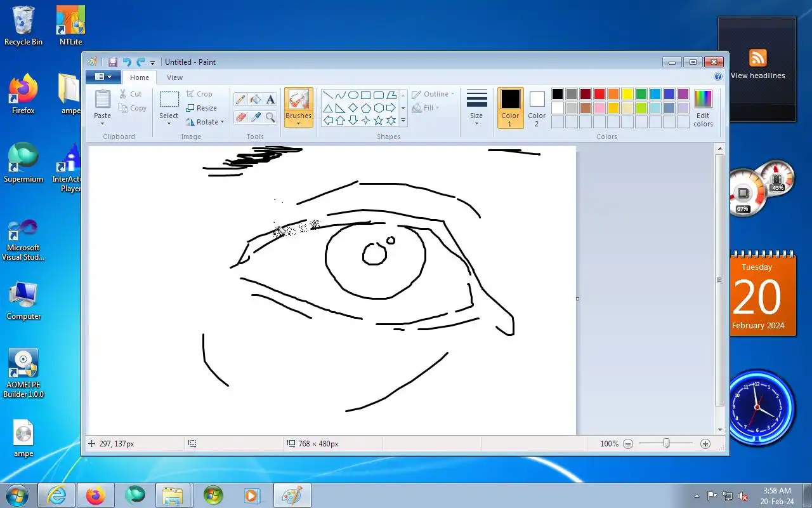Select the Color picker eyedropper tool

(256, 117)
